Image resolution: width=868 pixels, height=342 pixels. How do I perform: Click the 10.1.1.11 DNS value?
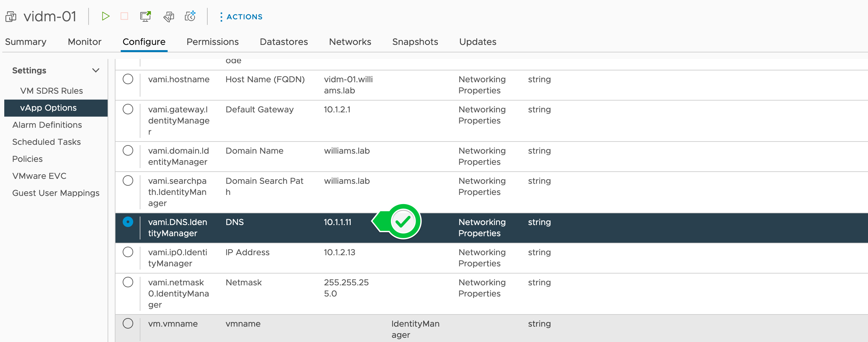coord(337,222)
